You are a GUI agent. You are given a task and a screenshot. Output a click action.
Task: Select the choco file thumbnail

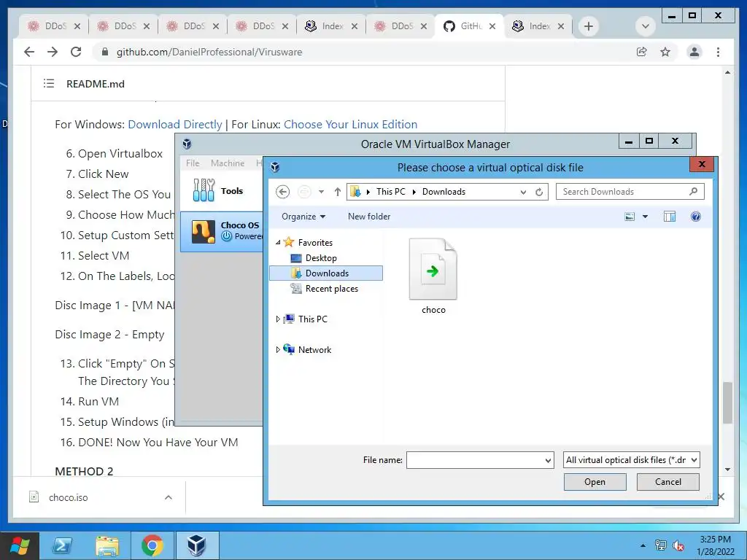[433, 270]
